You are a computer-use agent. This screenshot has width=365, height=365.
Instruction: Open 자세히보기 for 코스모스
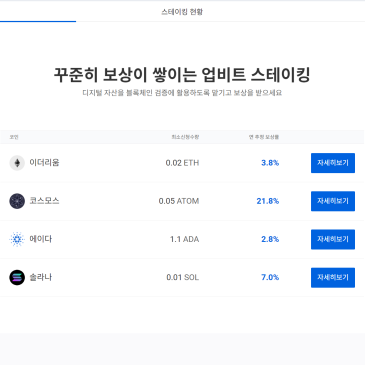point(333,201)
